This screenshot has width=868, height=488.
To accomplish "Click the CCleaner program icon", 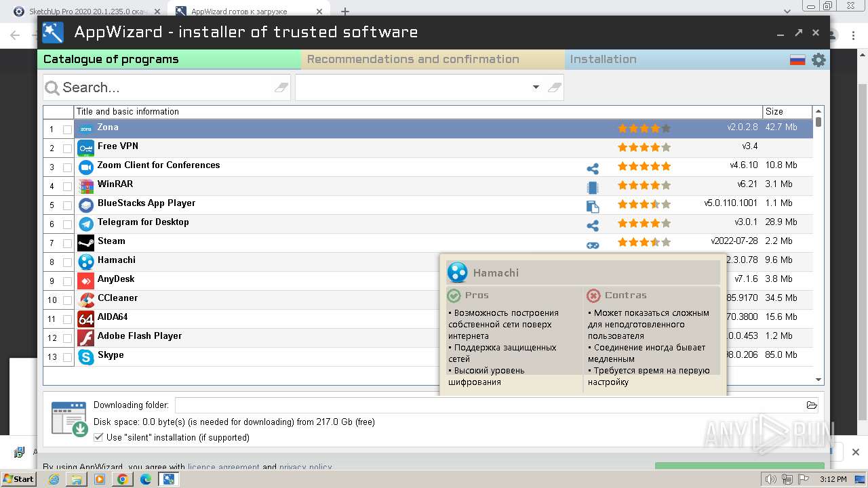I will 85,300.
